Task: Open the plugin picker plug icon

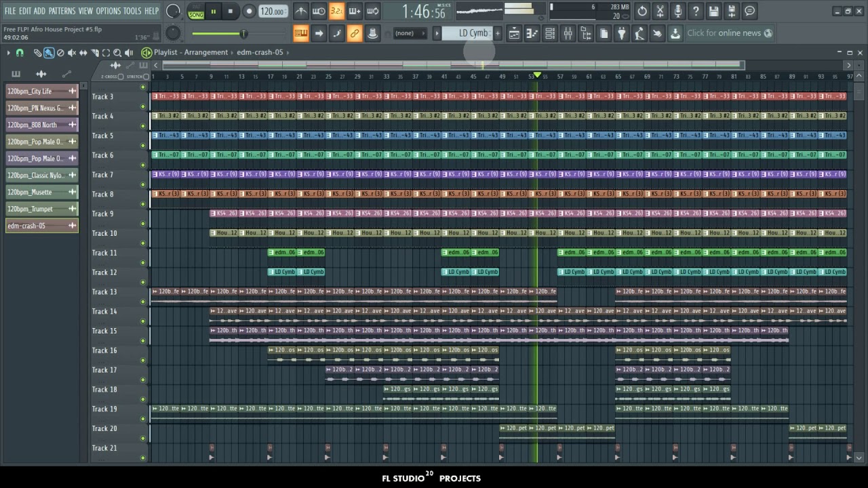Action: (x=621, y=33)
